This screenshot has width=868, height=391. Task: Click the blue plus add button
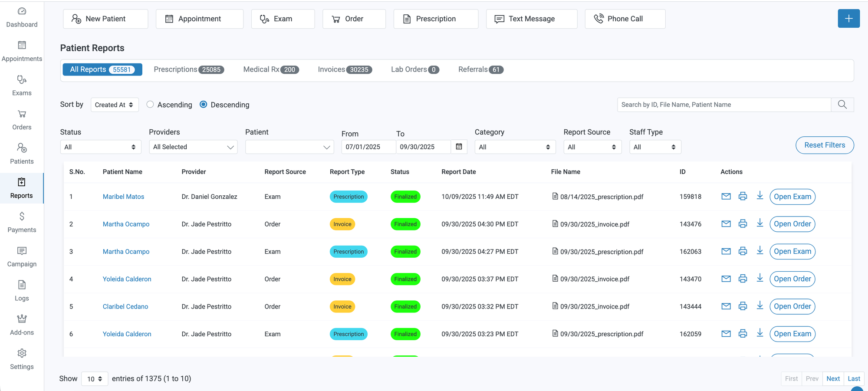[848, 19]
